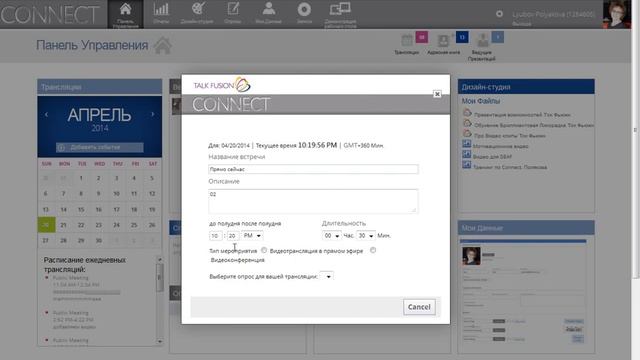Click the last file's video icon in Мои Файлы
Screen dimensions: 640x360
467,165
